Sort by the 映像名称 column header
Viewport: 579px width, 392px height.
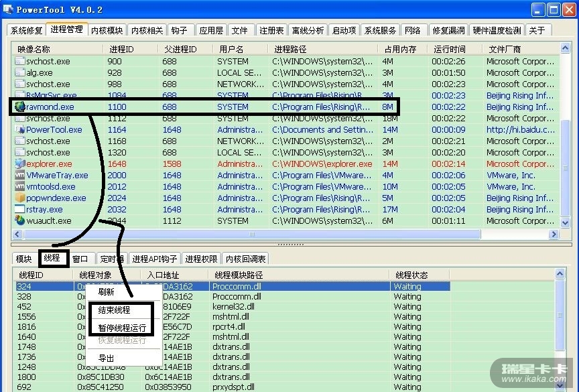click(58, 49)
